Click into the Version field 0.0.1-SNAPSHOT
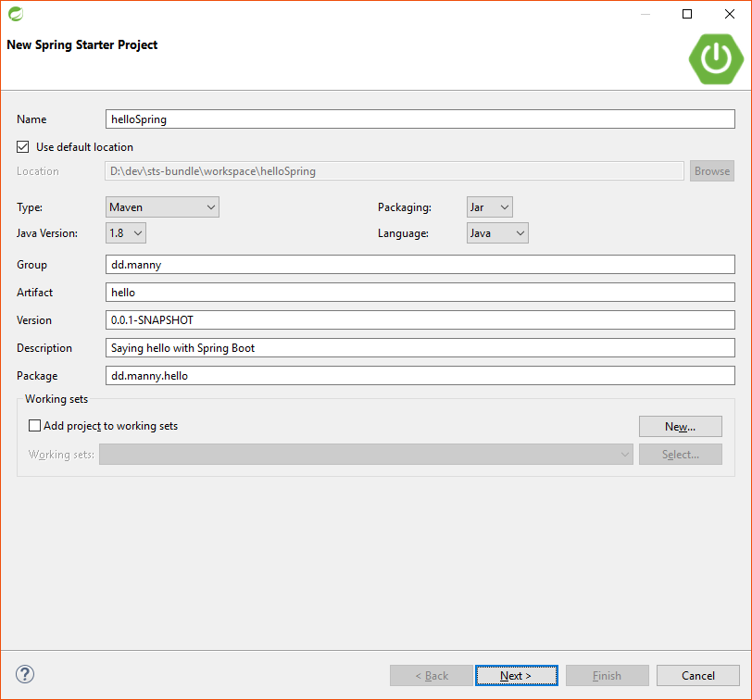The height and width of the screenshot is (700, 752). point(420,320)
